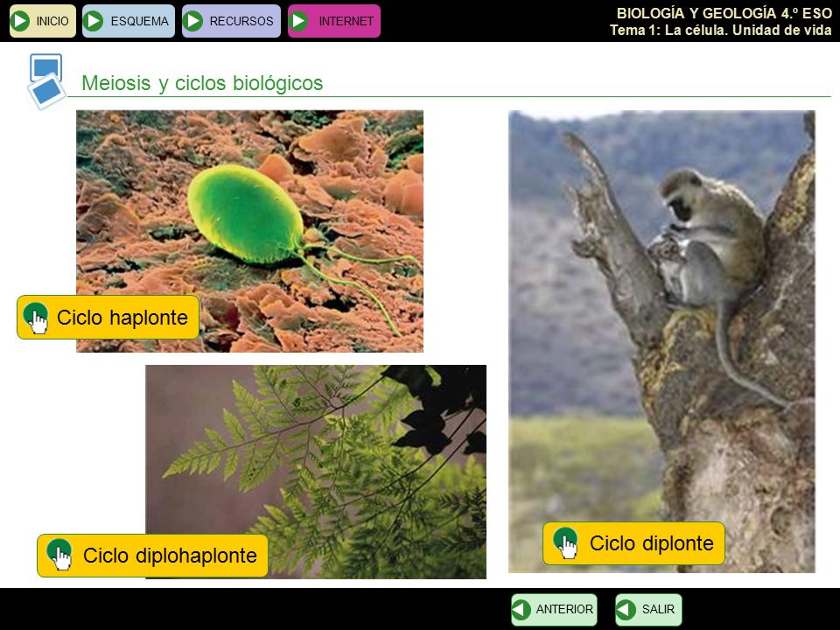Open the RECURSOS section

point(231,21)
